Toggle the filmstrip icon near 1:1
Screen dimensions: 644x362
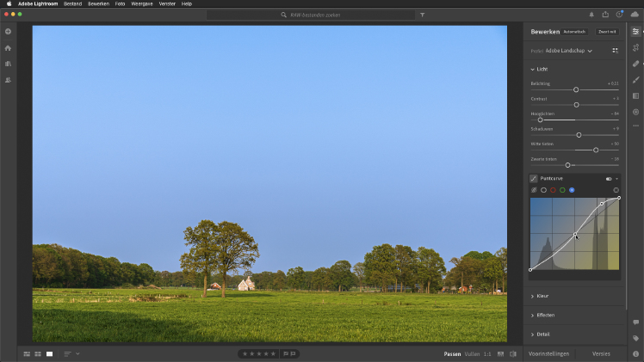tap(501, 353)
